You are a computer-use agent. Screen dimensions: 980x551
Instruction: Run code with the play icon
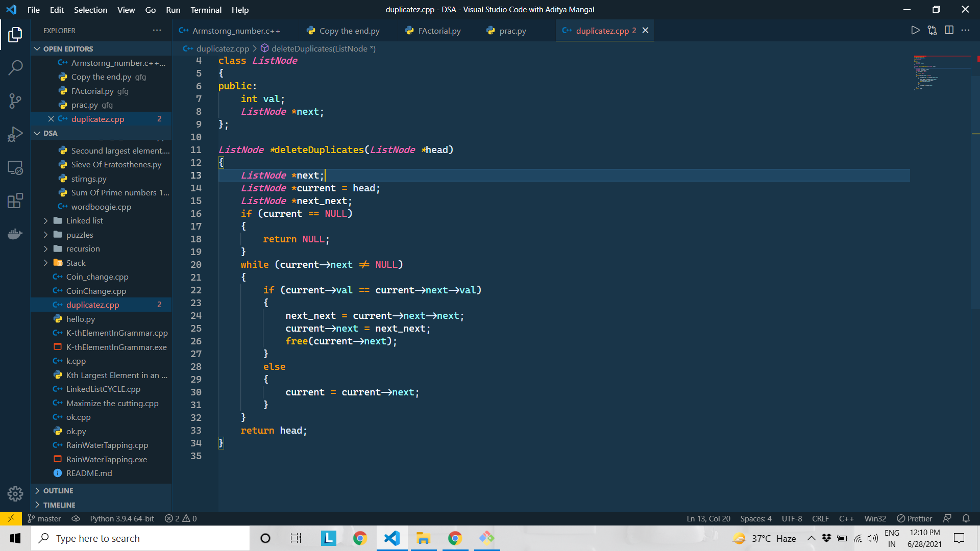point(915,31)
